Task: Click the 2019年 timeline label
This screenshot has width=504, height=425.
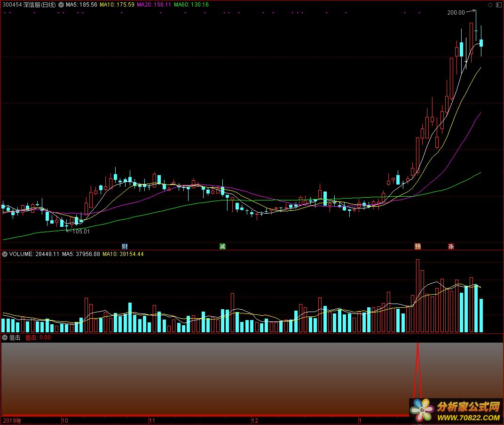Action: [x=12, y=420]
